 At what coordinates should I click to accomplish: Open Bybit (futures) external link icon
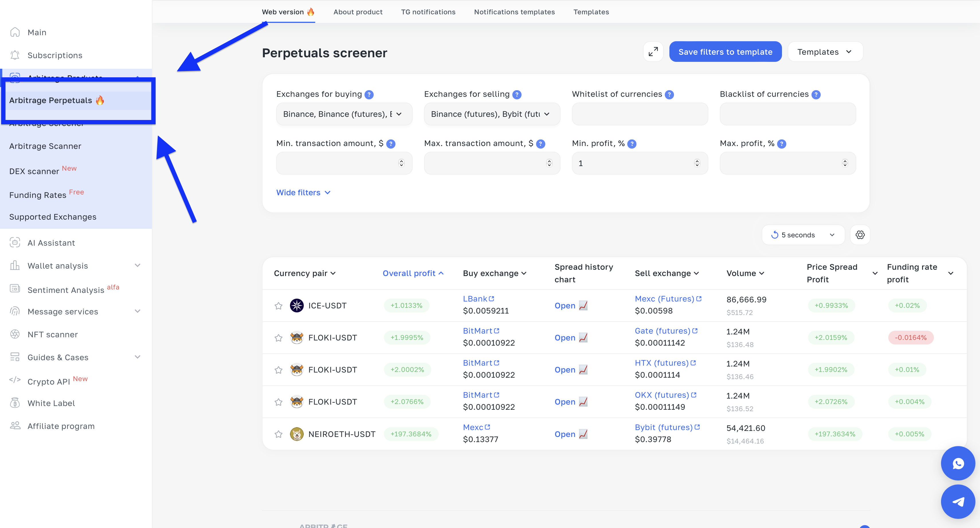tap(697, 427)
